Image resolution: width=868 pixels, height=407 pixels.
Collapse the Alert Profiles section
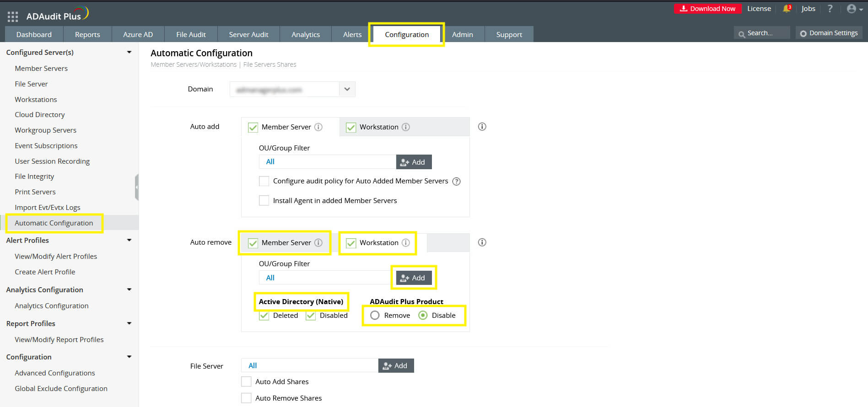[x=129, y=241]
